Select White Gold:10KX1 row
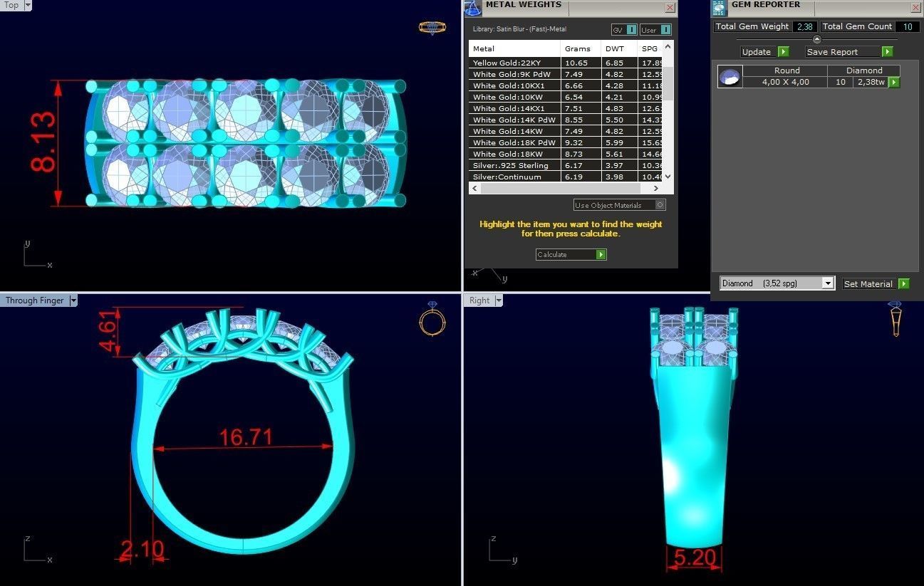 [566, 85]
